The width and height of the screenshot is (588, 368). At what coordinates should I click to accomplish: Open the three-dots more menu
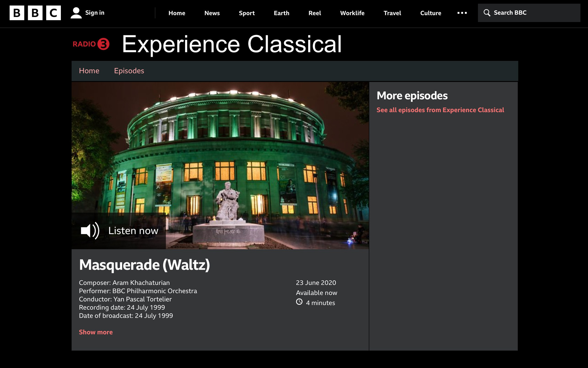[462, 13]
